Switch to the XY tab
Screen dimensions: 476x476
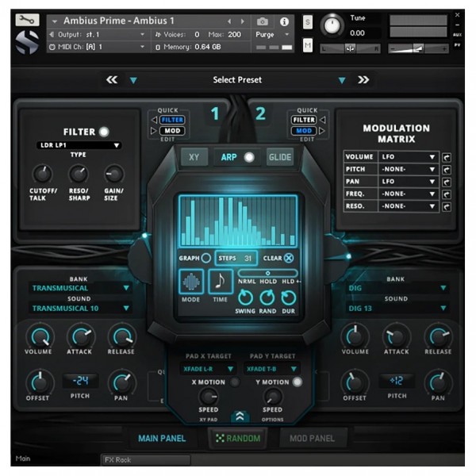(194, 157)
